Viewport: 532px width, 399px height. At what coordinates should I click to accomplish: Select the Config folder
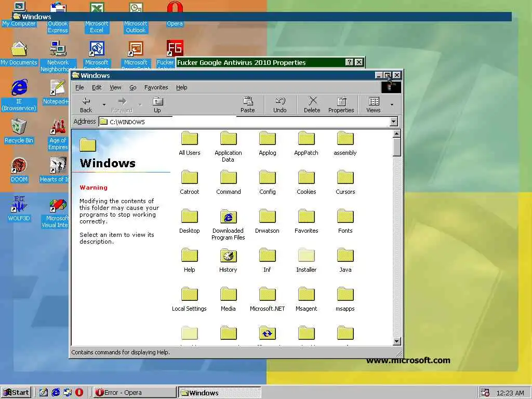(x=268, y=182)
